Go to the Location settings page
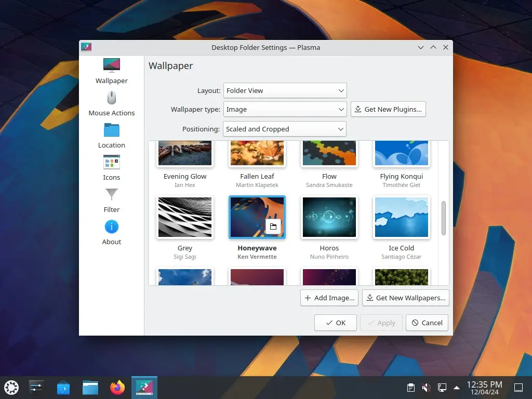Image resolution: width=532 pixels, height=399 pixels. click(111, 135)
